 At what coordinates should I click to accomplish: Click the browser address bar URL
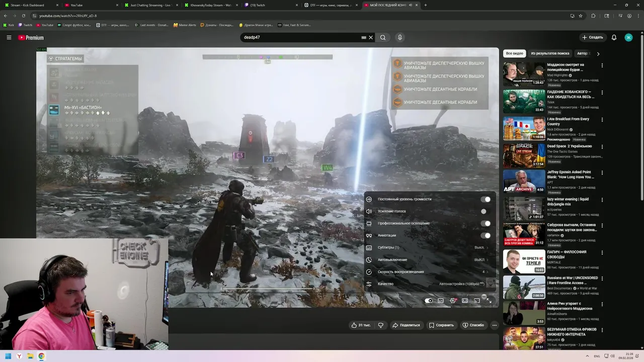(68, 16)
